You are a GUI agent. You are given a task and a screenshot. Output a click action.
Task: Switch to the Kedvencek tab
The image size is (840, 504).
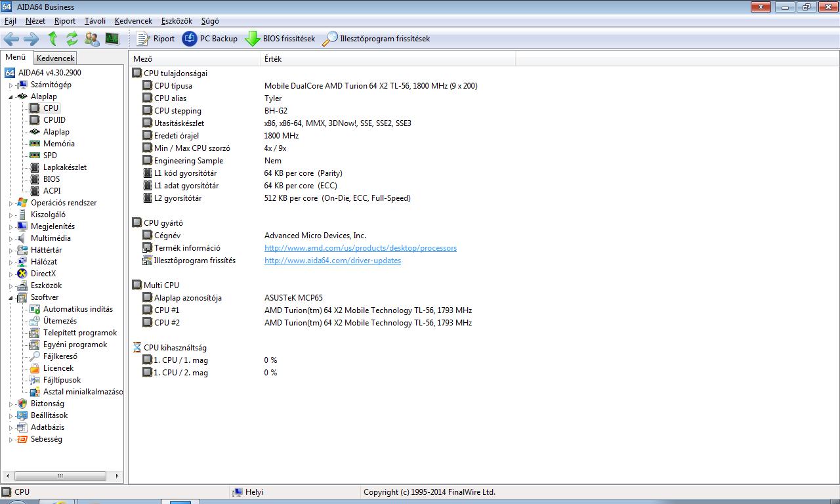56,58
